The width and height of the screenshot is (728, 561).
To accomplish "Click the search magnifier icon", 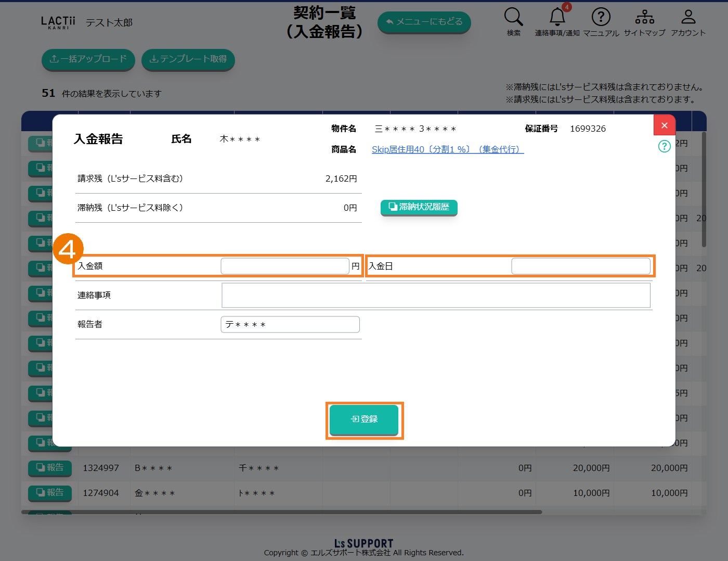I will [513, 17].
